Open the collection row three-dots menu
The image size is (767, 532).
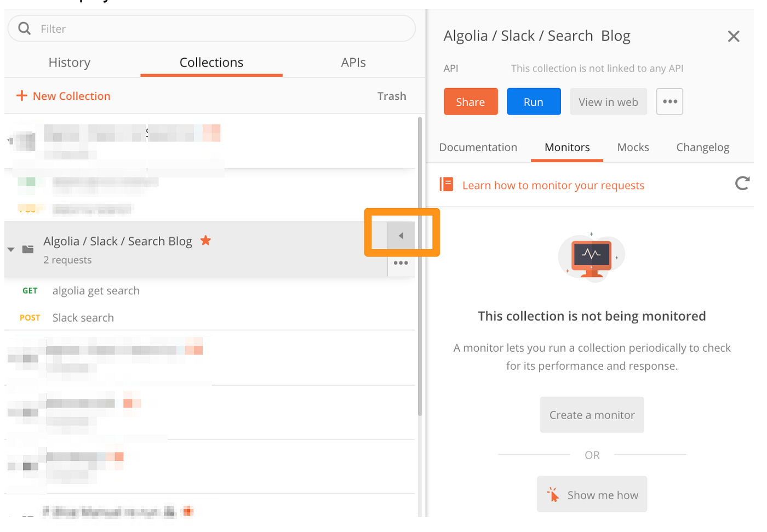[x=401, y=263]
